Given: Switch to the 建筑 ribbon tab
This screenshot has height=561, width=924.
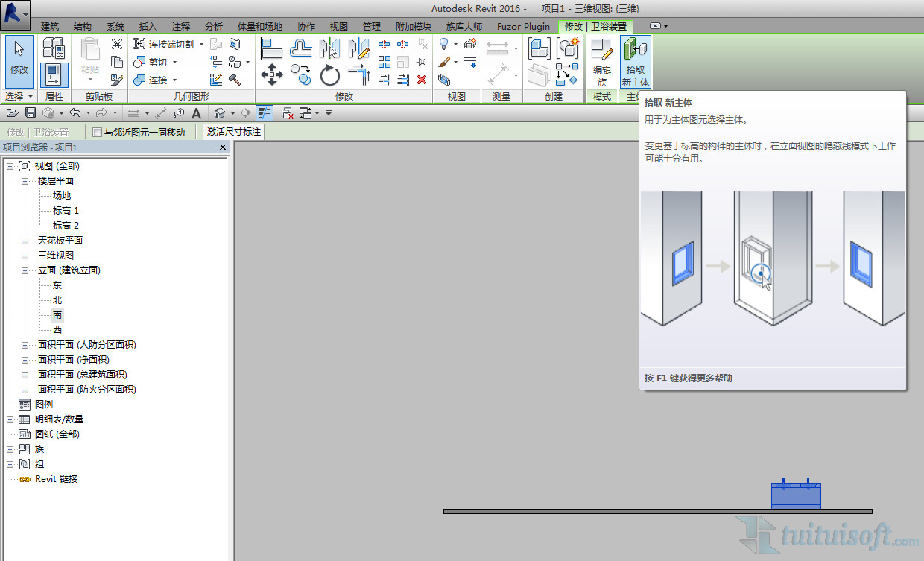Looking at the screenshot, I should tap(50, 26).
